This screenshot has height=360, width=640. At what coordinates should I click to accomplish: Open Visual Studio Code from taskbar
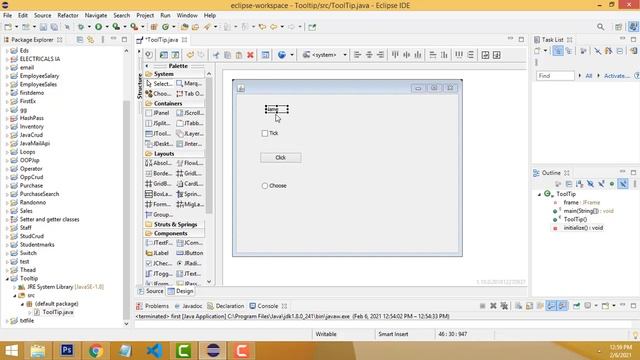(x=154, y=350)
